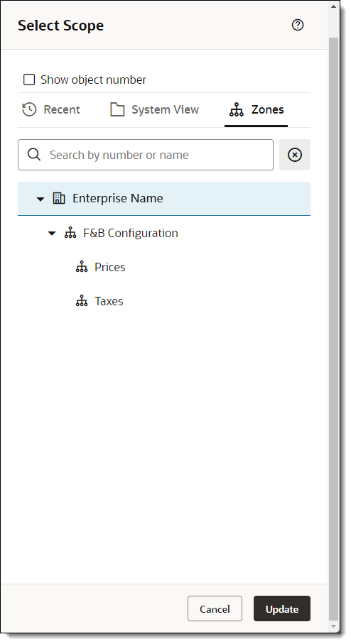Viewport: 351px width, 644px height.
Task: Click the Update button
Action: click(x=282, y=608)
